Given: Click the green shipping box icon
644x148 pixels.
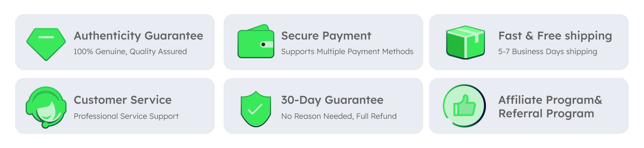Looking at the screenshot, I should 465,43.
